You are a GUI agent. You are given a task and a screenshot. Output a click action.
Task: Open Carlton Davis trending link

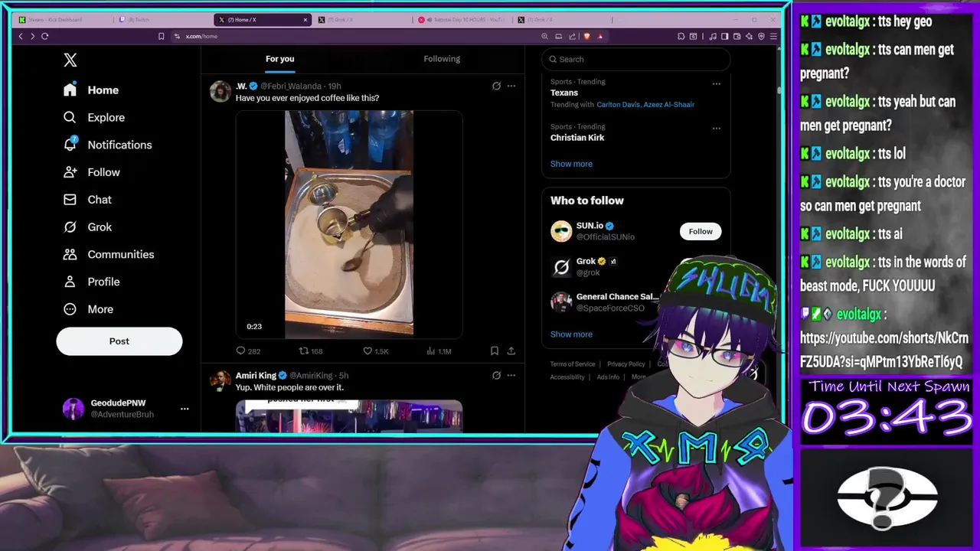click(x=619, y=105)
